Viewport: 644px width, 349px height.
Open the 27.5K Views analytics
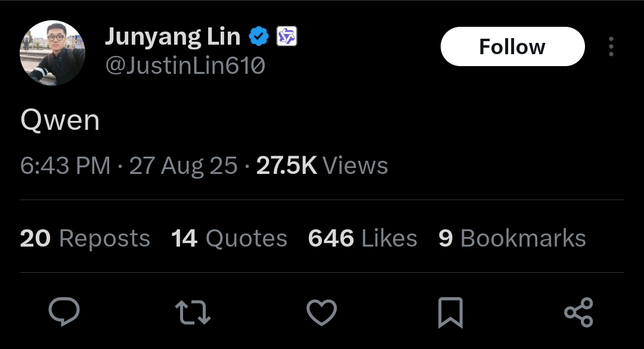pos(322,166)
